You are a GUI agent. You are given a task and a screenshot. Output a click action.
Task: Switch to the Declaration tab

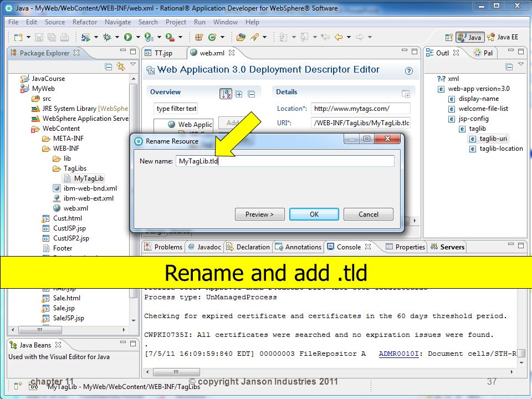pyautogui.click(x=248, y=247)
